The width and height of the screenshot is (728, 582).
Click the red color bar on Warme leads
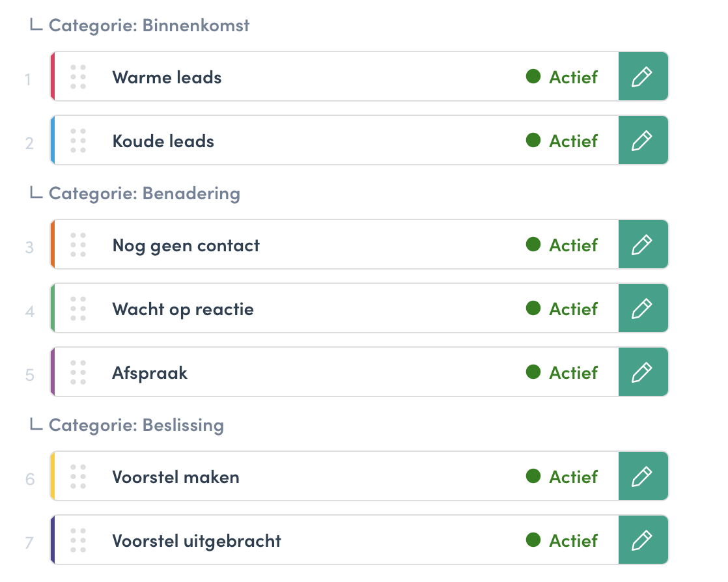click(53, 77)
